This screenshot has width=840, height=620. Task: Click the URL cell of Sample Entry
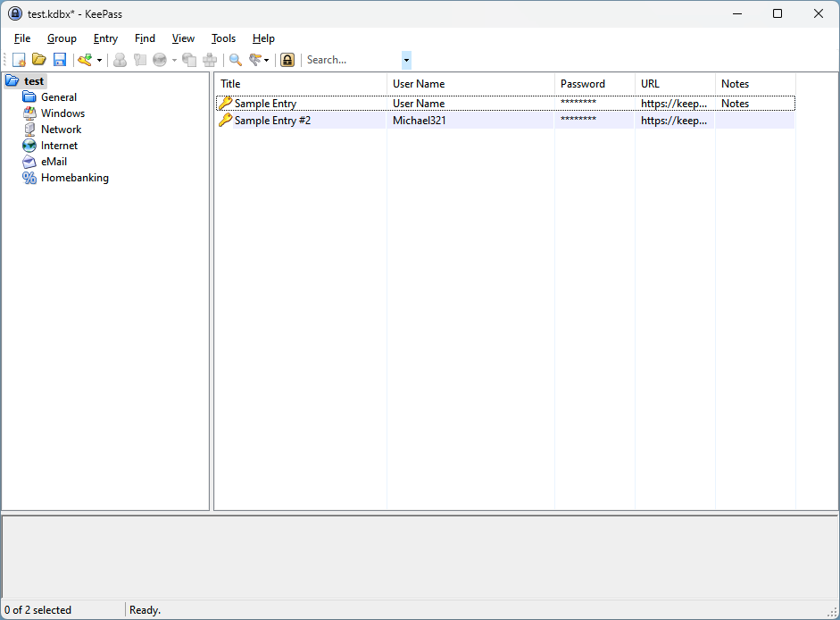point(674,104)
